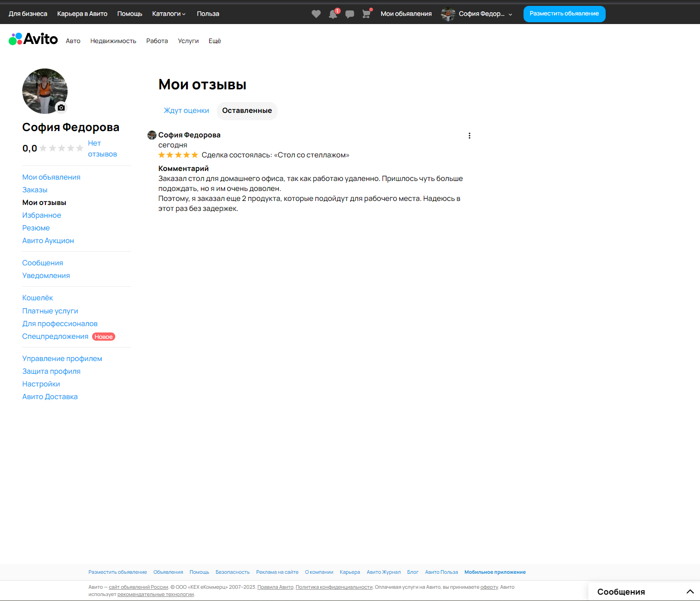
Task: Click footer Блог link
Action: (x=413, y=572)
